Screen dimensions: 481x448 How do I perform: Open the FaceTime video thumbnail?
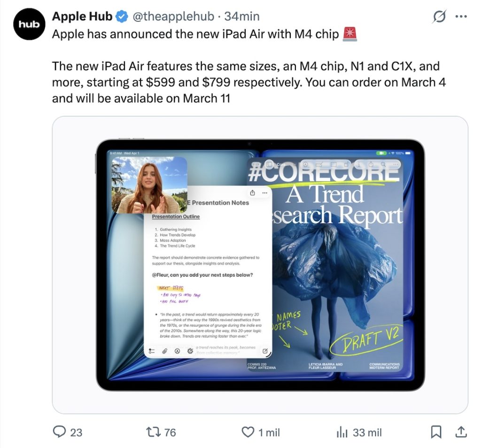point(148,185)
